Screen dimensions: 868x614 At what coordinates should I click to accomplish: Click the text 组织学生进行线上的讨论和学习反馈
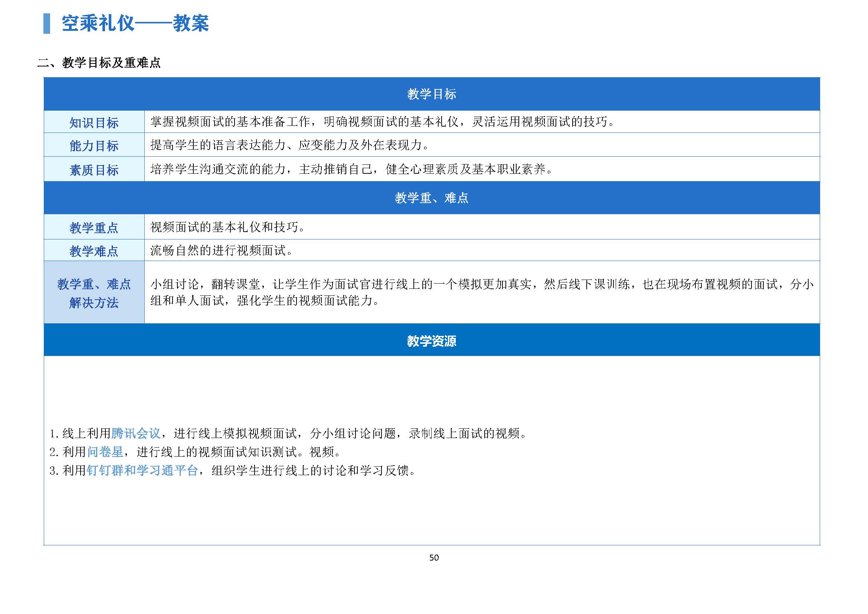point(310,470)
